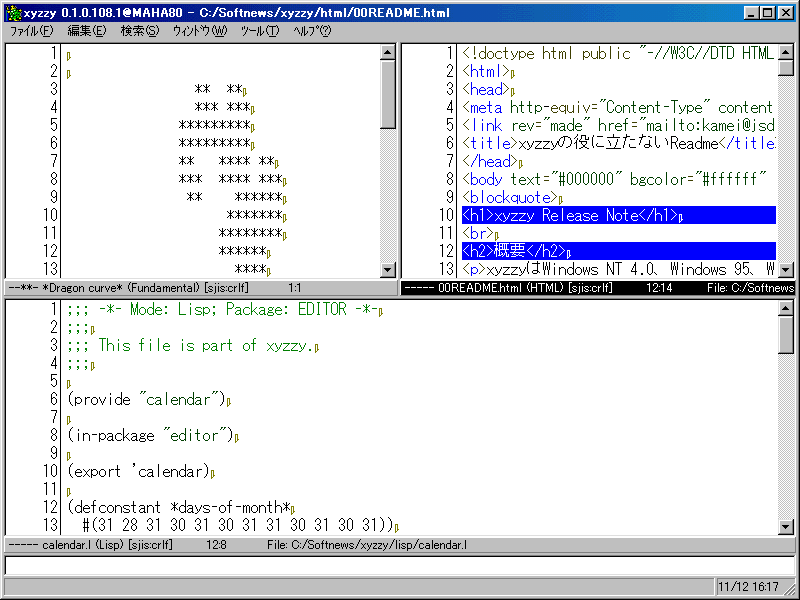Click the <link rev="made" line
This screenshot has height=600, width=800.
[x=619, y=126]
